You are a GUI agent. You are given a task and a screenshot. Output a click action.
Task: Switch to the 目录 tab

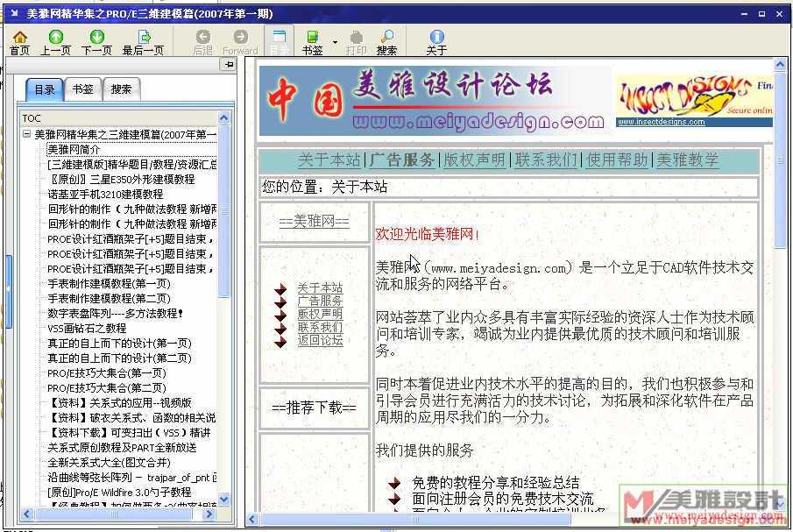coord(44,89)
